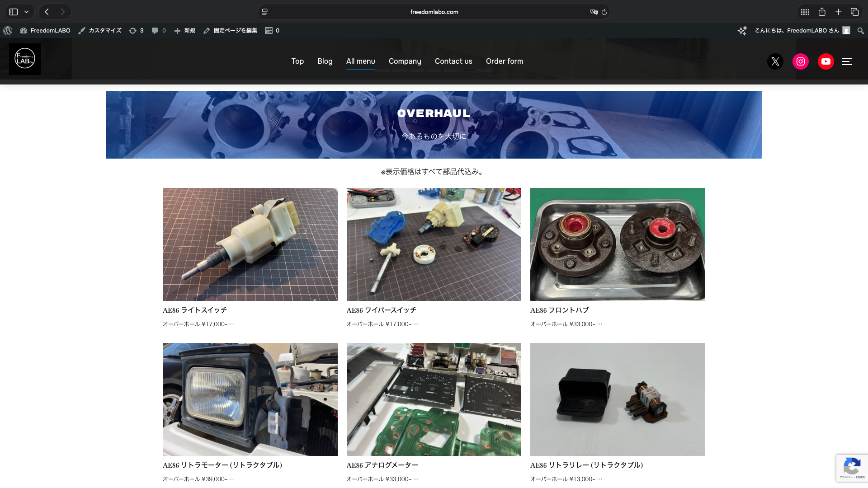This screenshot has width=868, height=488.
Task: Open the X (Twitter) social icon
Action: coord(775,61)
